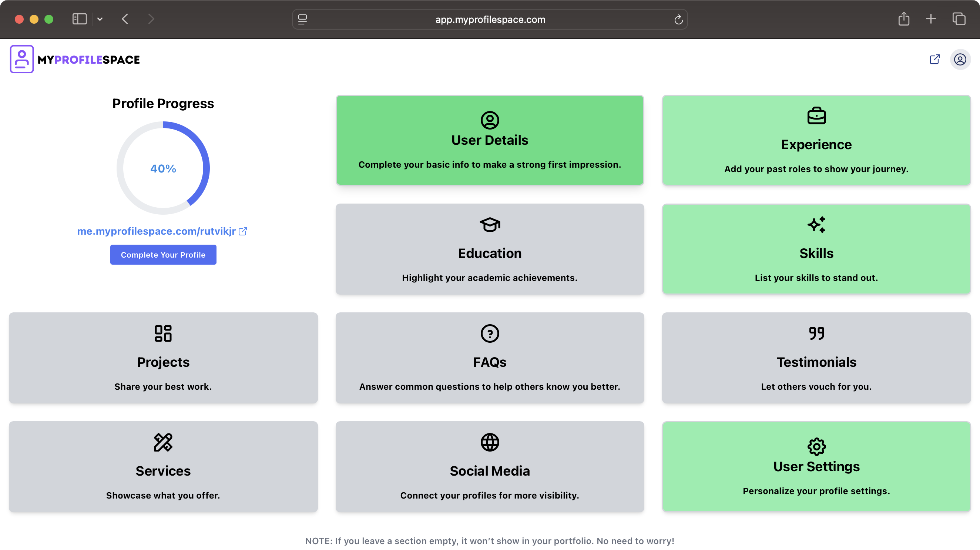Open the me.myprofilespace.com/rutvikjr link
980x550 pixels.
tap(156, 231)
